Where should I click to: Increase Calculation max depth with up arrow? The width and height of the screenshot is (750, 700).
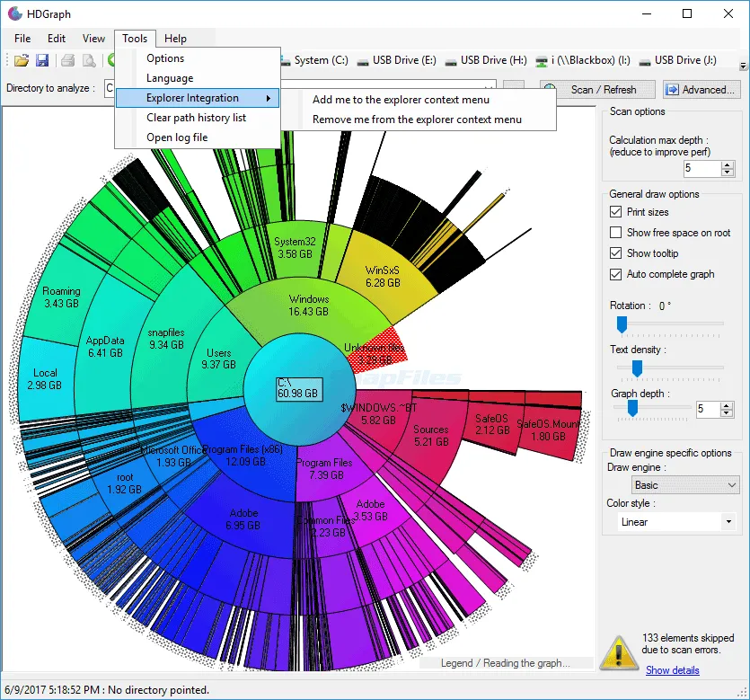pyautogui.click(x=728, y=164)
